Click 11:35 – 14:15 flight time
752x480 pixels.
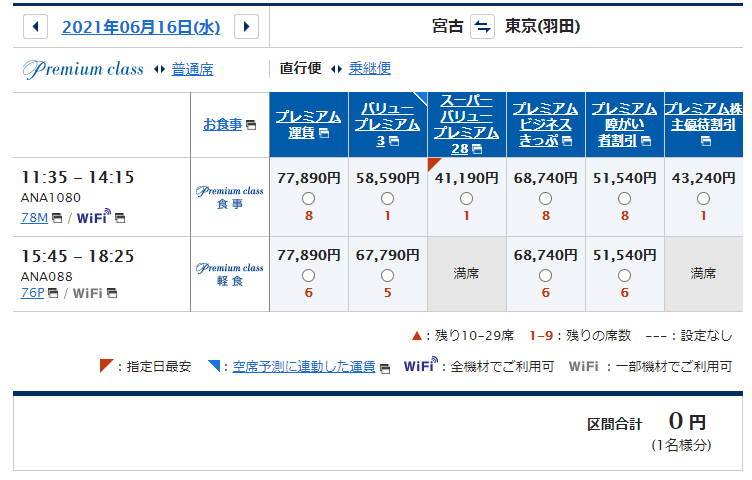click(x=78, y=177)
